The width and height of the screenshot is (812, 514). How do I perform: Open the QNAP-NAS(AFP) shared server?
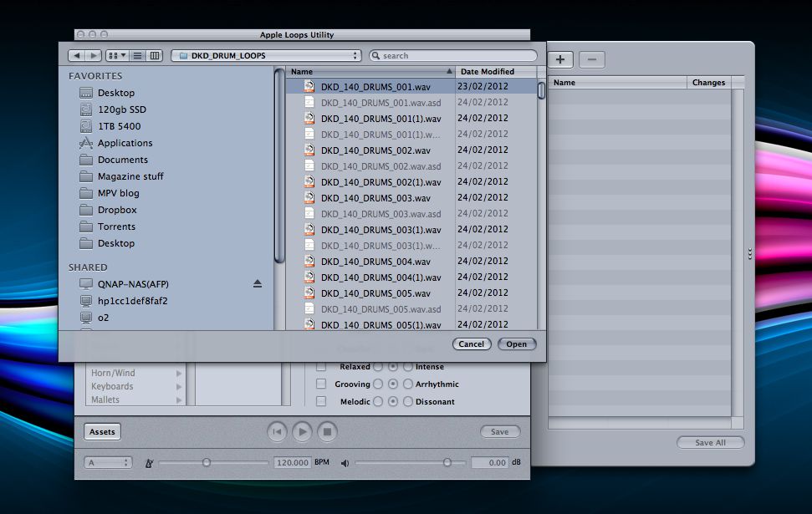click(133, 283)
